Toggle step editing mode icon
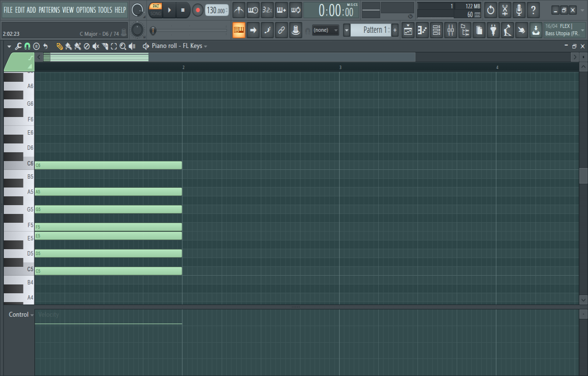 pyautogui.click(x=268, y=30)
